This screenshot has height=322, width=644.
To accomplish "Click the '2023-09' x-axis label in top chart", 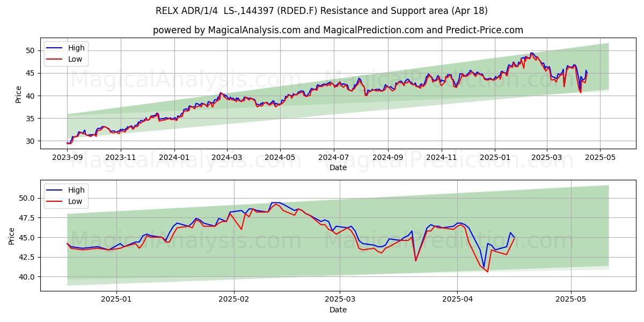I will (x=67, y=158).
